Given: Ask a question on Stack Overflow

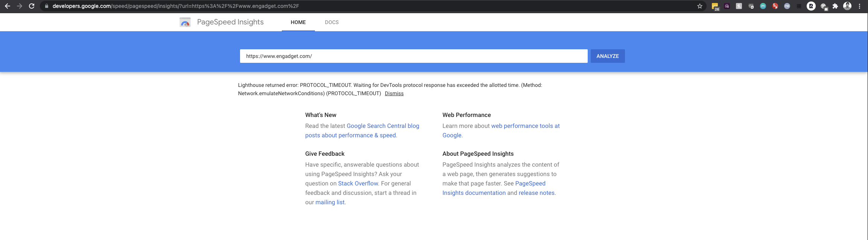Looking at the screenshot, I should click(357, 183).
